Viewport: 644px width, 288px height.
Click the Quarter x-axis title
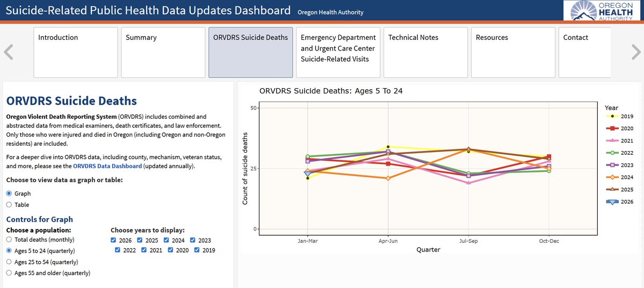pyautogui.click(x=429, y=249)
